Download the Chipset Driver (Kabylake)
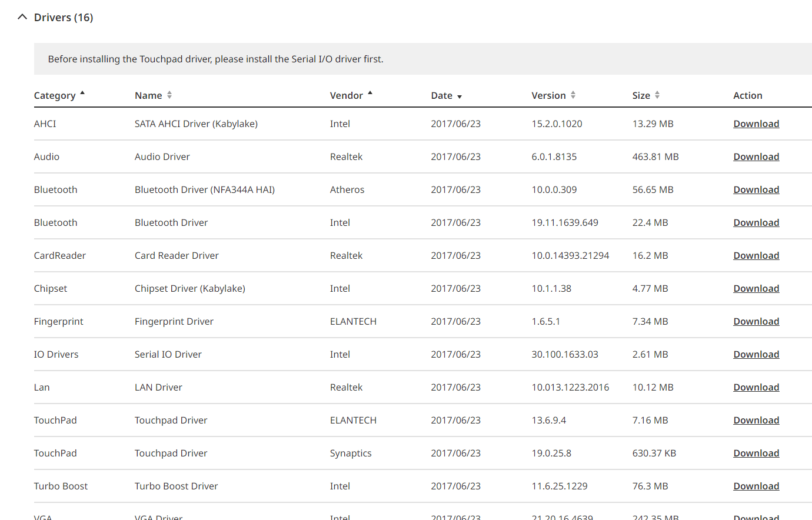The height and width of the screenshot is (520, 812). (x=756, y=288)
